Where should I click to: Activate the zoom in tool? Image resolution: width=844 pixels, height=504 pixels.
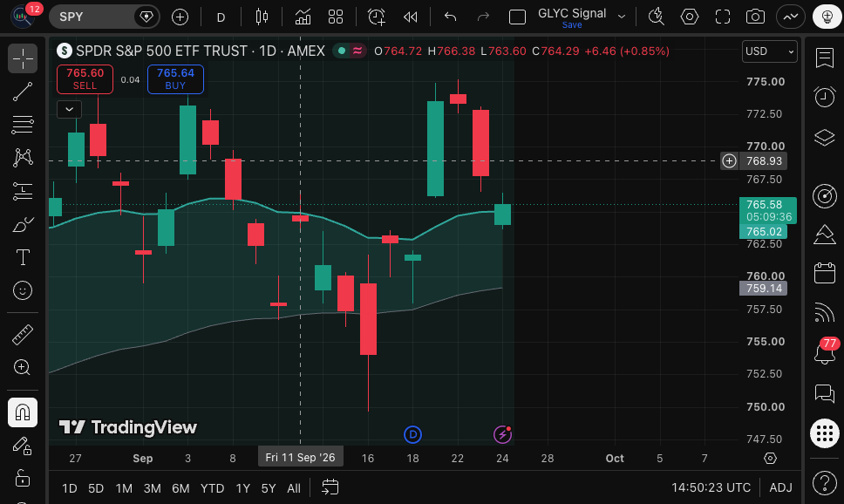pyautogui.click(x=23, y=368)
